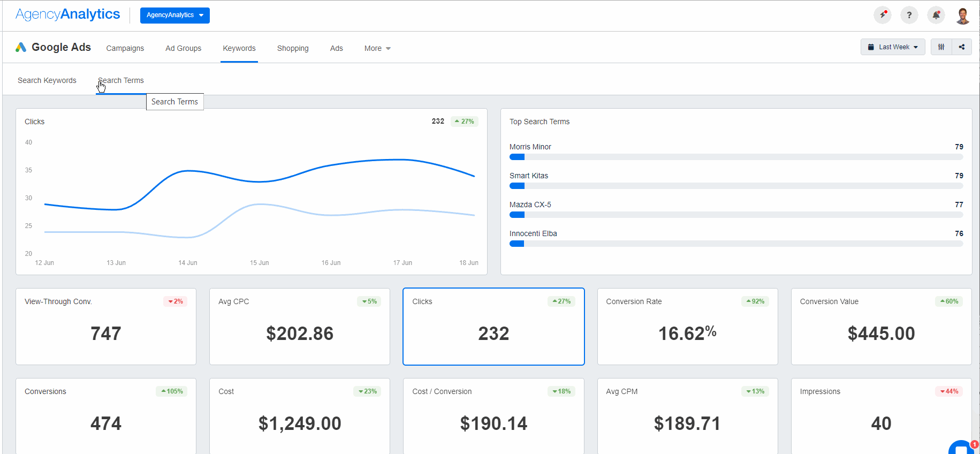The width and height of the screenshot is (980, 454).
Task: Click the Impressions 44% decrease badge
Action: (949, 391)
